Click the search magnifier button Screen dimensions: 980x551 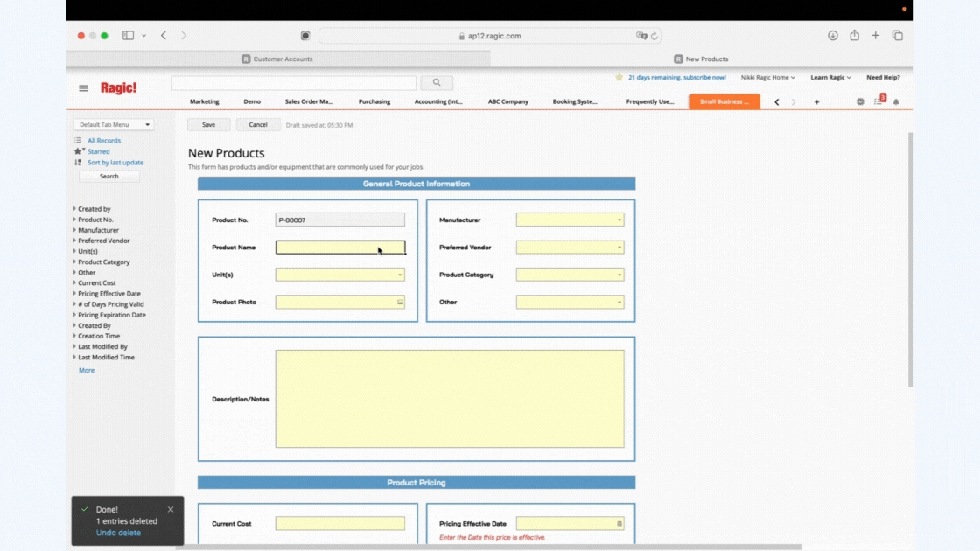[x=437, y=82]
